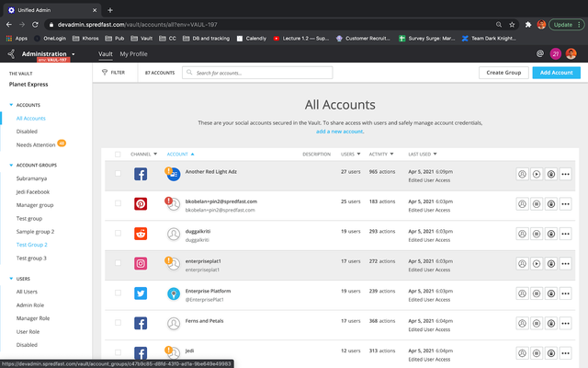Screen dimensions: 588x368
Task: Open the pink notifications badge
Action: 555,53
